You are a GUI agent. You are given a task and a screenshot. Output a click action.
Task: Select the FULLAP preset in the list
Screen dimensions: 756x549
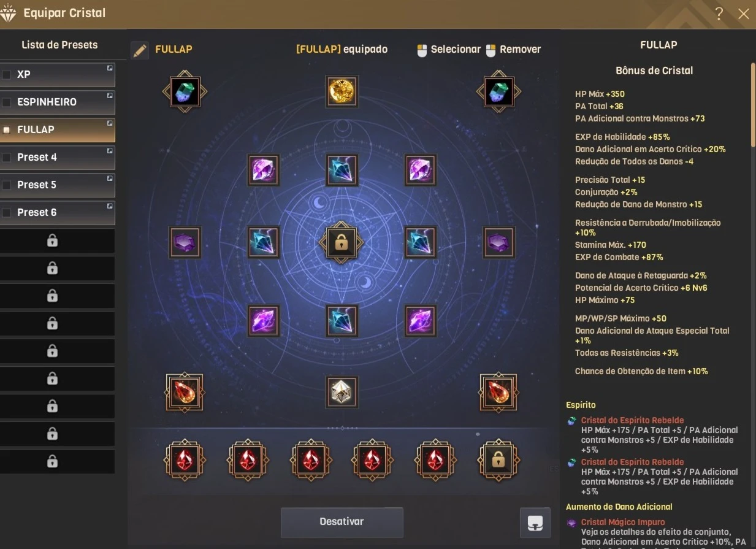pos(58,130)
